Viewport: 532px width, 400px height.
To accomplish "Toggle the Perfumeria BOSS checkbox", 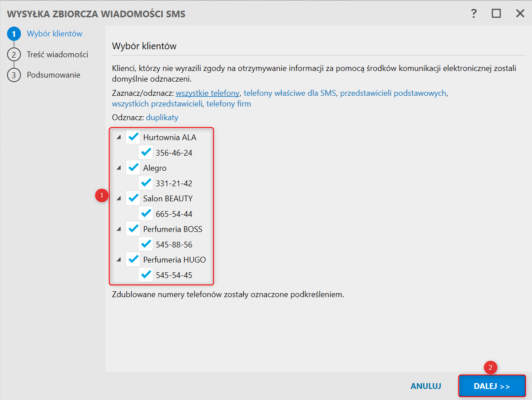I will coord(133,229).
